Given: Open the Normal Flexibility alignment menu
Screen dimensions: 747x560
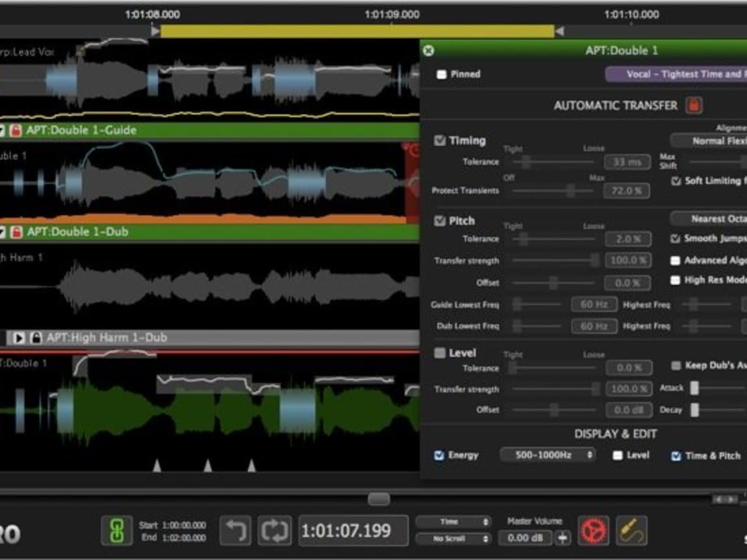Looking at the screenshot, I should pyautogui.click(x=709, y=141).
